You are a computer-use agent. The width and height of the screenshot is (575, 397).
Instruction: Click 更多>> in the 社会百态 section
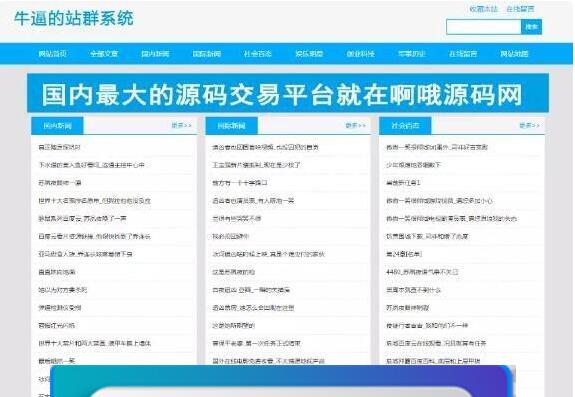tap(530, 125)
